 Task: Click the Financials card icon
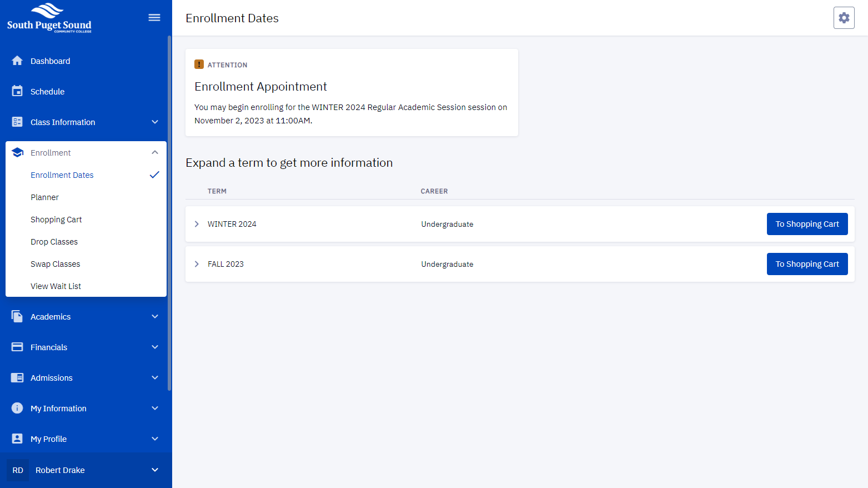pyautogui.click(x=17, y=347)
